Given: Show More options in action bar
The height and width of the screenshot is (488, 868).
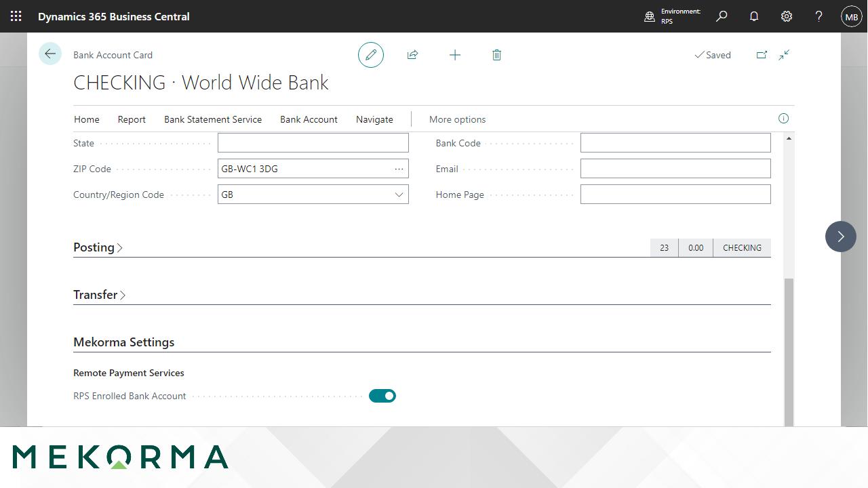Looking at the screenshot, I should click(x=458, y=119).
